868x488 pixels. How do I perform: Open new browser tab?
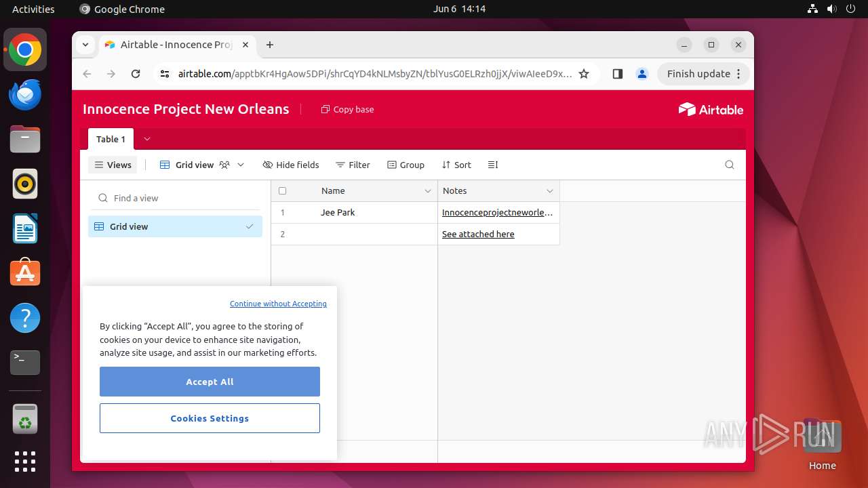(x=270, y=45)
